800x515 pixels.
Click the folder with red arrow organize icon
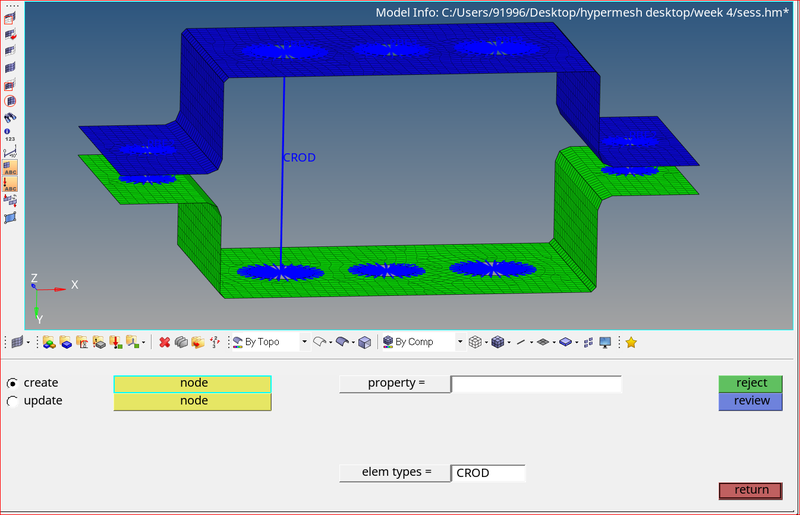(x=198, y=342)
